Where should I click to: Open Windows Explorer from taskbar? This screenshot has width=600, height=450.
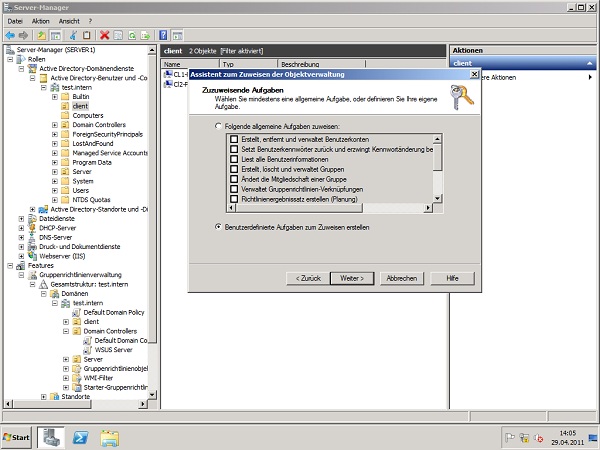(x=110, y=437)
